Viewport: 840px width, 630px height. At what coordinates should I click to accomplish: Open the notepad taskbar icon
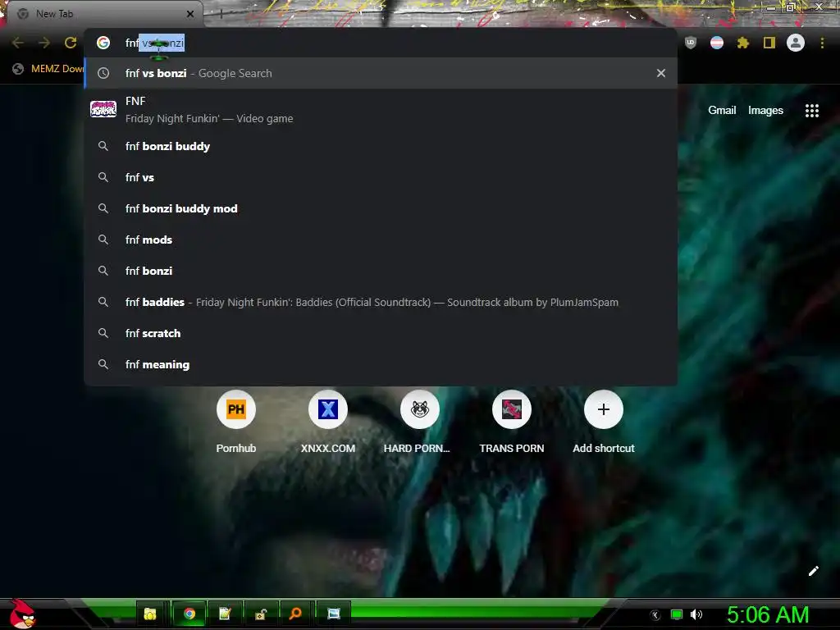click(x=225, y=614)
